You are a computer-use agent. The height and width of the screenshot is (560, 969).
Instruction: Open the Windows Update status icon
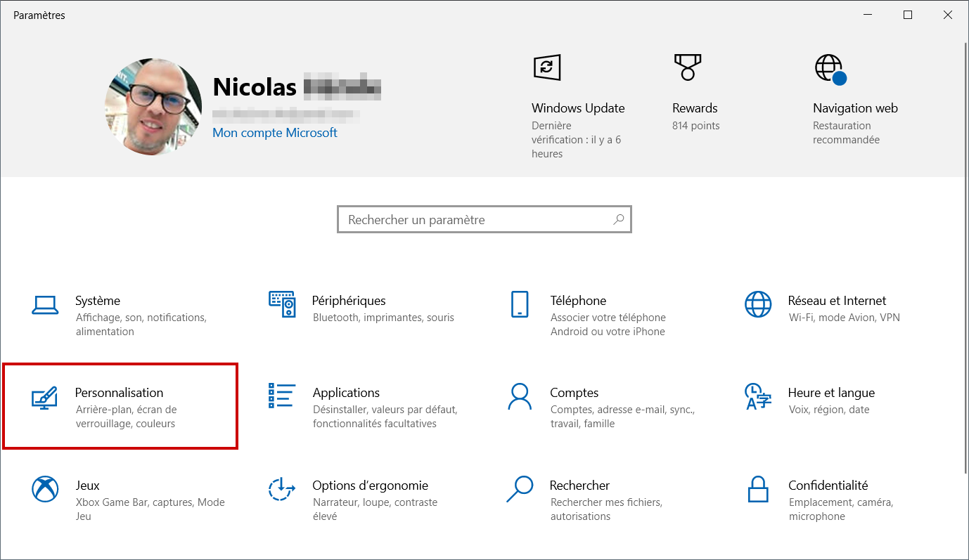546,67
